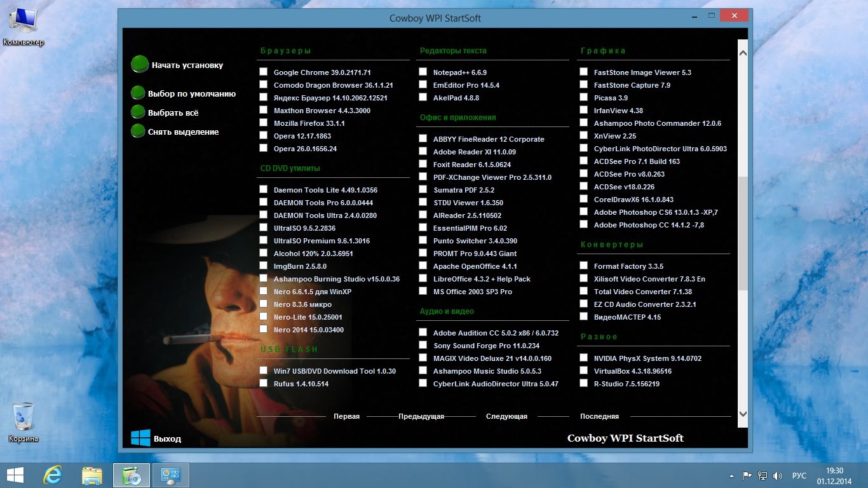Click the Total Video Converter 7.1.38 entry
The image size is (868, 488).
click(x=643, y=292)
